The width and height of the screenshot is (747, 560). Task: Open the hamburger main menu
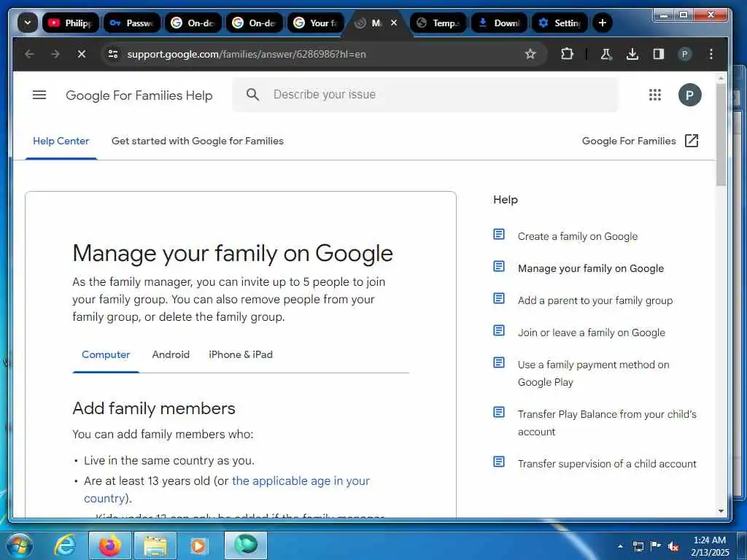click(x=39, y=95)
